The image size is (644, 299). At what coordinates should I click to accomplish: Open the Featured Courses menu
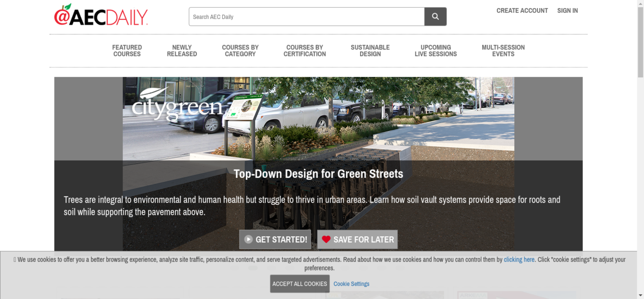point(127,51)
